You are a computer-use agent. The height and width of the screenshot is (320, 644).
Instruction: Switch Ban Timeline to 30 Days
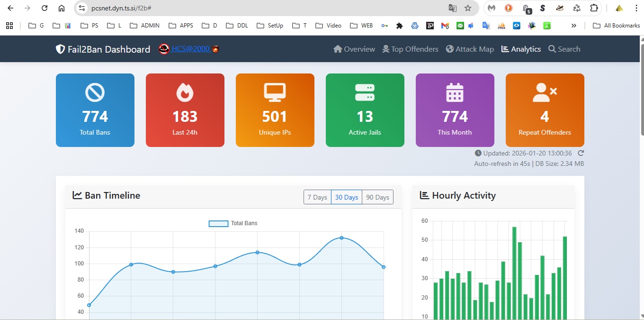[347, 197]
